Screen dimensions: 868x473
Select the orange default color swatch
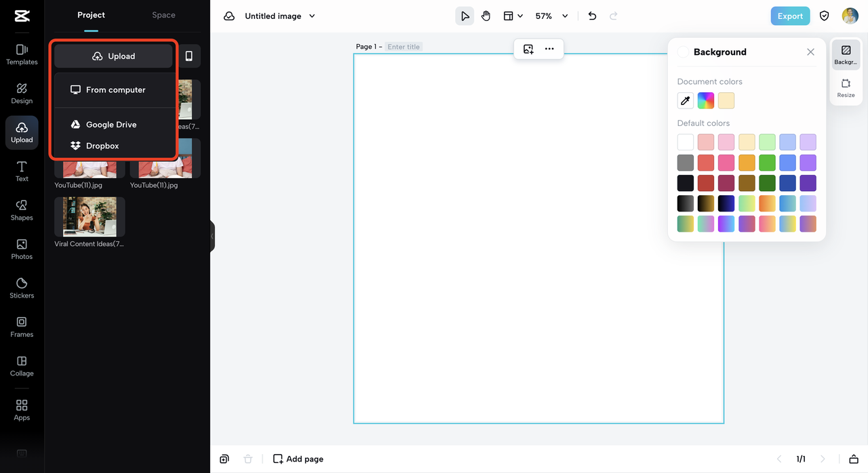tap(747, 163)
